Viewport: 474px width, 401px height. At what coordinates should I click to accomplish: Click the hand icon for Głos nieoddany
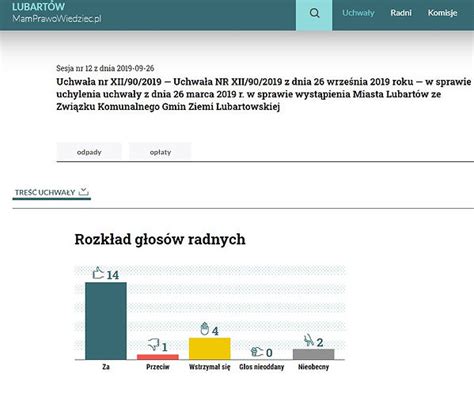click(x=257, y=351)
